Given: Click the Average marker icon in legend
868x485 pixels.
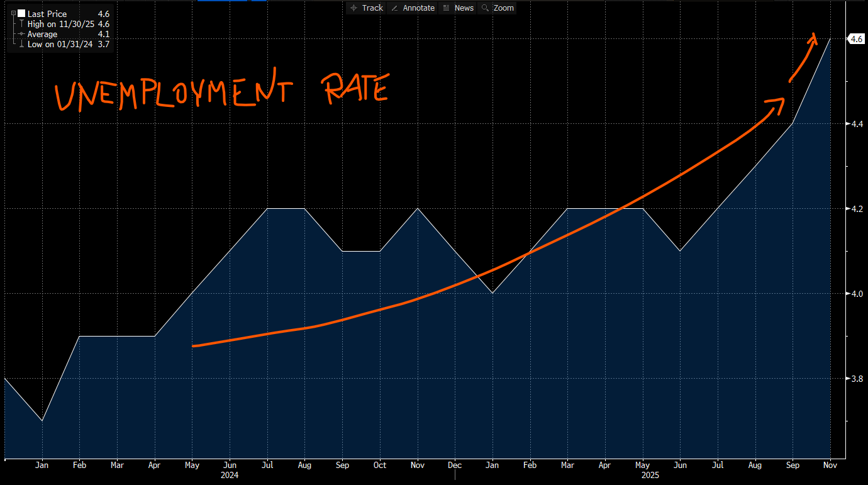Looking at the screenshot, I should (x=21, y=34).
